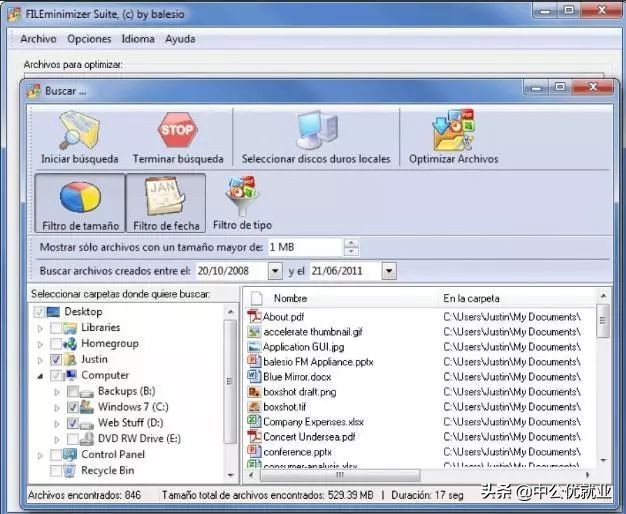626x514 pixels.
Task: Open the end date 21/06/2011 dropdown
Action: click(x=389, y=271)
